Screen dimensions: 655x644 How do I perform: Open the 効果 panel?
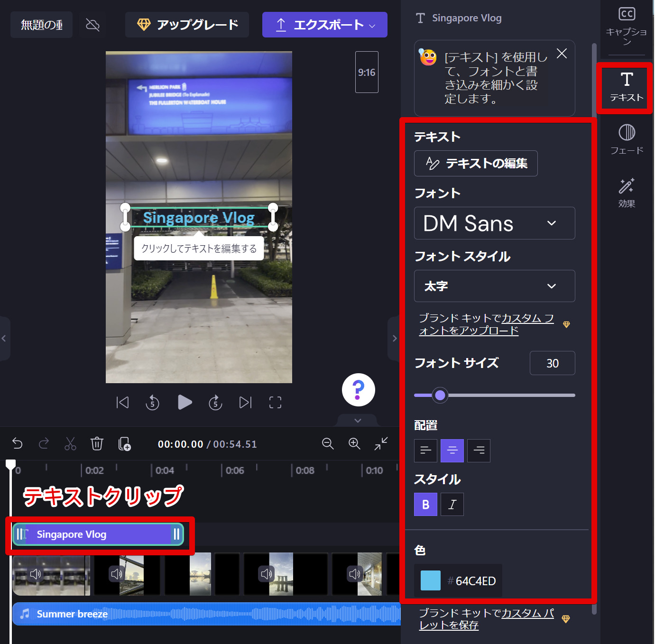(626, 193)
